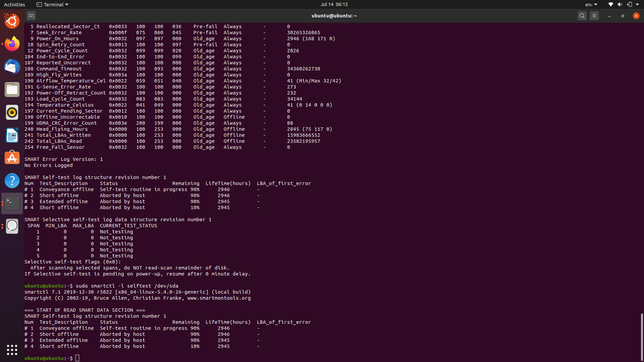Launch Rhythmbox from the dock
This screenshot has width=644, height=362.
tap(12, 112)
